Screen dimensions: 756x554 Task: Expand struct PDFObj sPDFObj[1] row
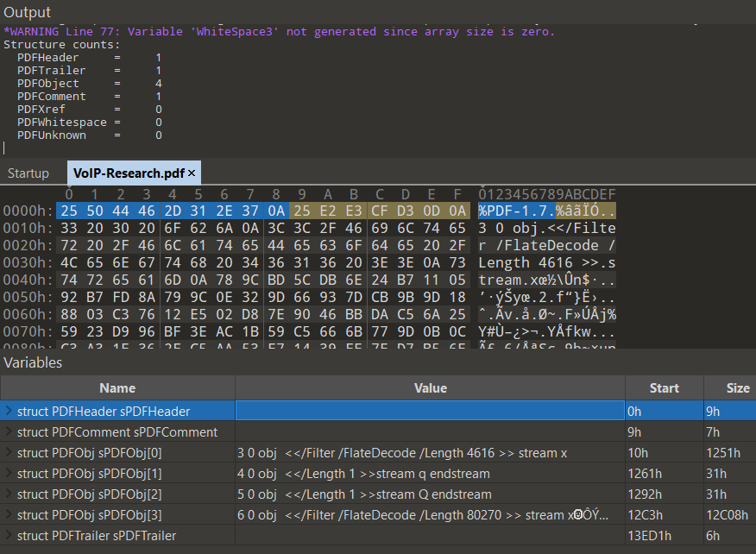[x=8, y=473]
